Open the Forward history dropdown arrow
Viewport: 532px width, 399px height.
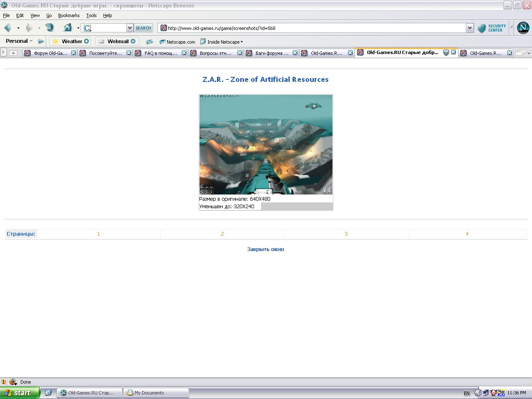pos(39,28)
